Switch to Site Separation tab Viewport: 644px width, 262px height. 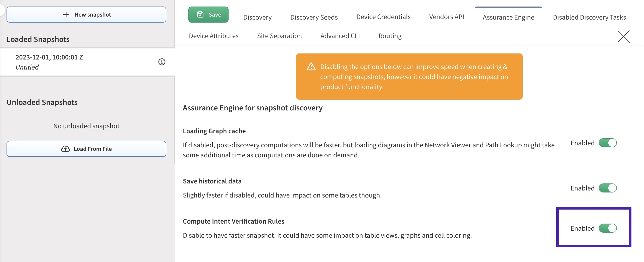[x=279, y=36]
